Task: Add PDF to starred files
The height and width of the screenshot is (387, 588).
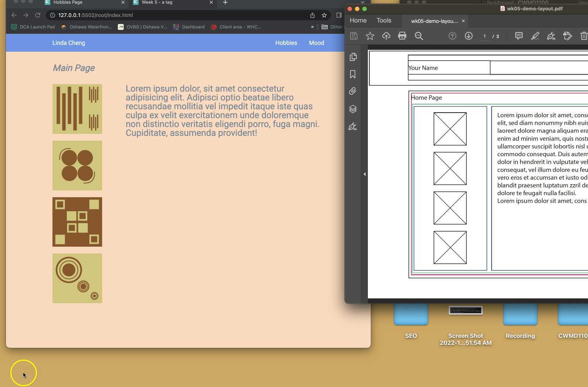Action: [370, 36]
